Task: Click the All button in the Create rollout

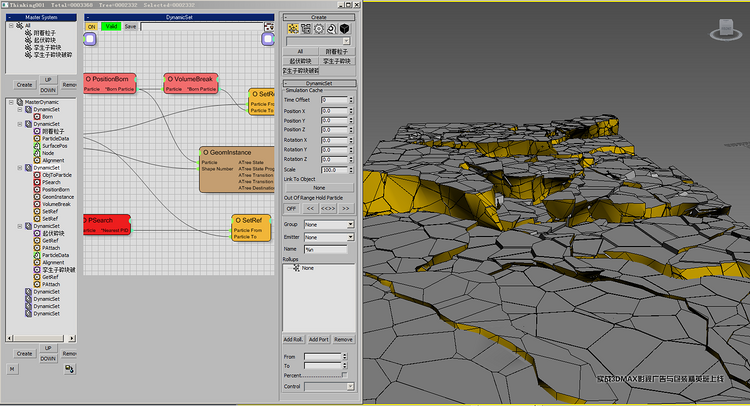Action: pos(300,52)
